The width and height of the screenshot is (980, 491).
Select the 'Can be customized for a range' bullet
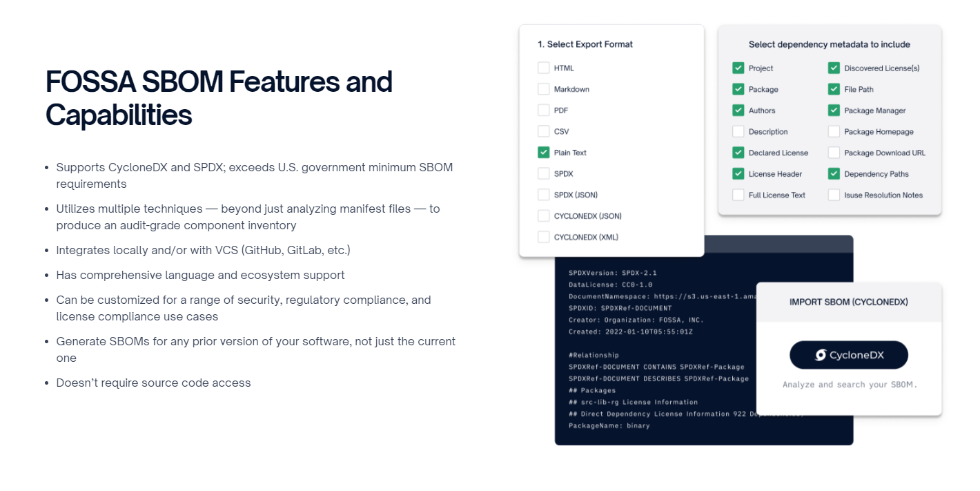point(244,308)
